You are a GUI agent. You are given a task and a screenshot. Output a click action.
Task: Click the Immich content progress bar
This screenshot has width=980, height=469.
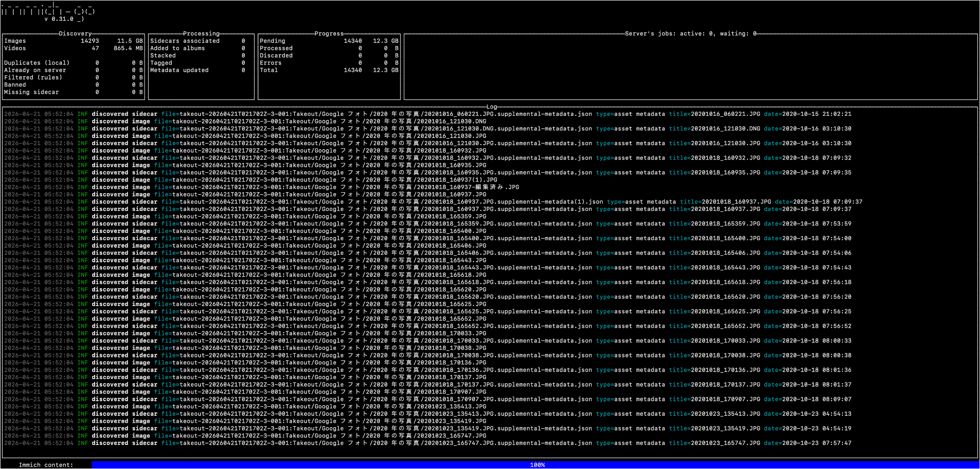click(535, 465)
